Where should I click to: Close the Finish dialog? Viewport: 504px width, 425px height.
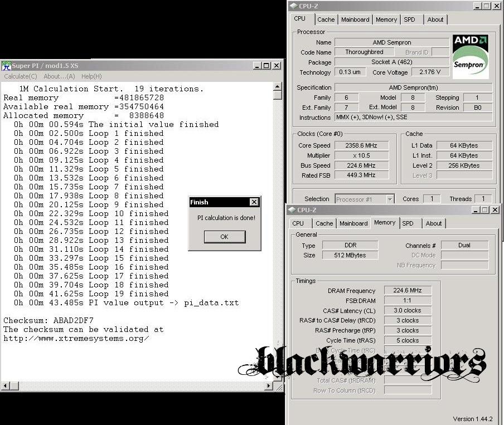[254, 202]
